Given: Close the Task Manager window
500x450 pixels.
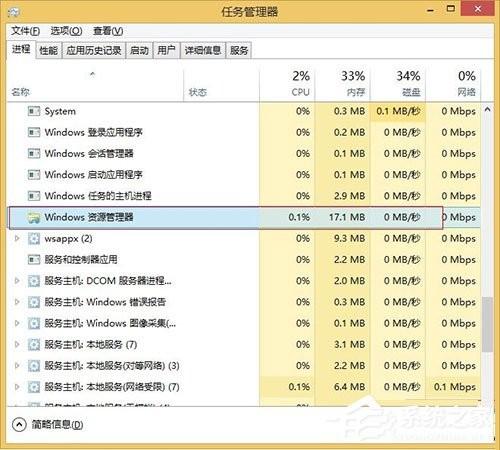Looking at the screenshot, I should [x=478, y=9].
